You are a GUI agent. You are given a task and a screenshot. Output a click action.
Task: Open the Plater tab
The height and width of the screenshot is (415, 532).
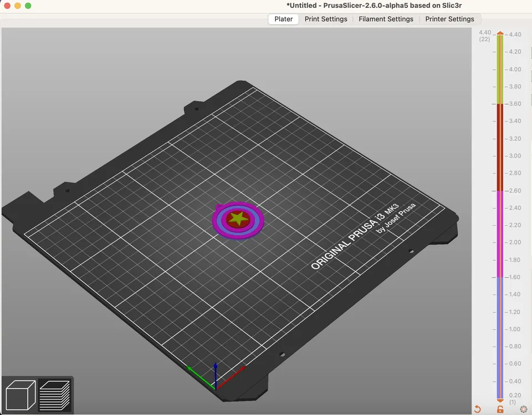283,19
